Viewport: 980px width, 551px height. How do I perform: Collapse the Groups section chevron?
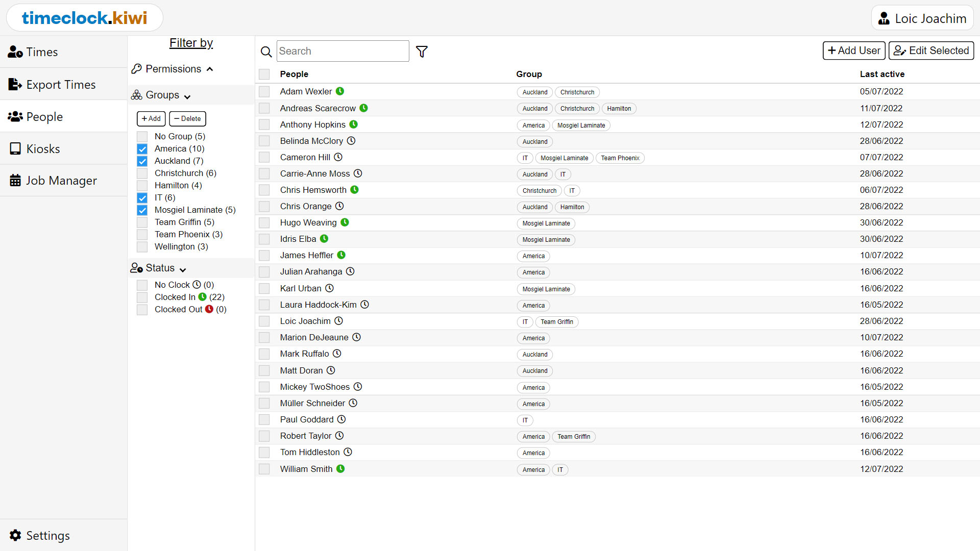pos(187,95)
